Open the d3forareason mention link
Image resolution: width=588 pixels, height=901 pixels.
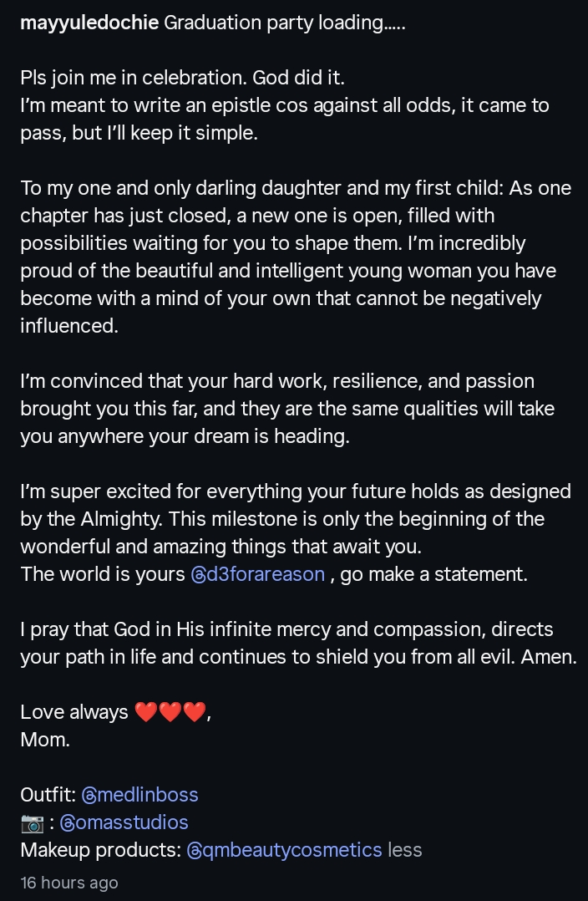click(266, 575)
